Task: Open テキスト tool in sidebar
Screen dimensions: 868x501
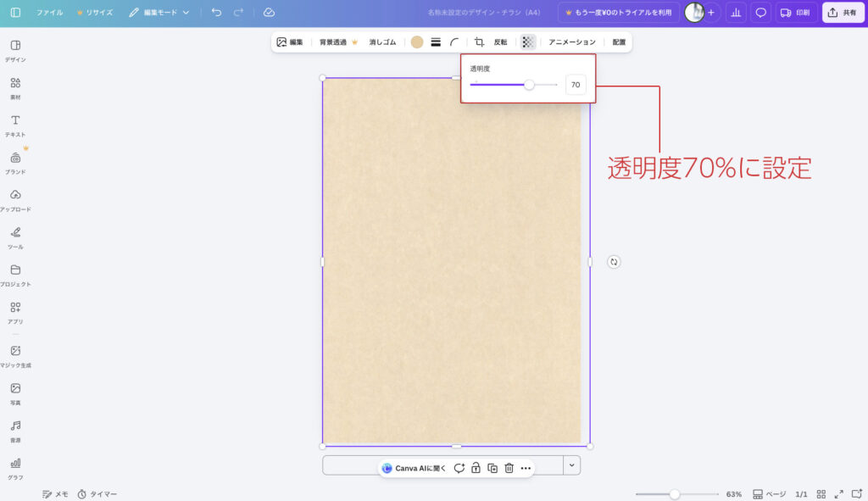Action: point(15,125)
